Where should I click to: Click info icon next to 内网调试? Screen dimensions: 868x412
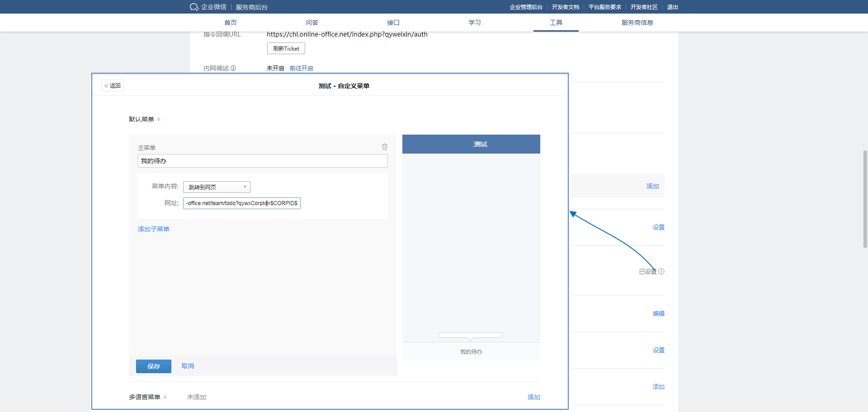(233, 68)
